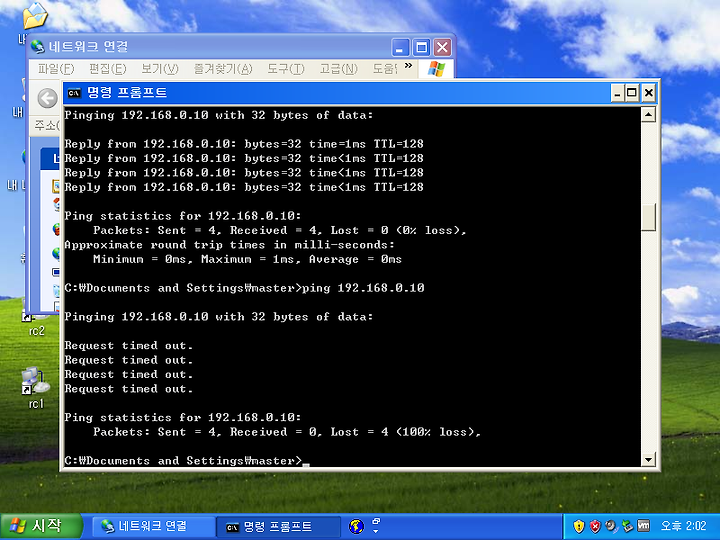Click the Network Connections window title icon
Image resolution: width=720 pixels, height=540 pixels.
pyautogui.click(x=38, y=46)
